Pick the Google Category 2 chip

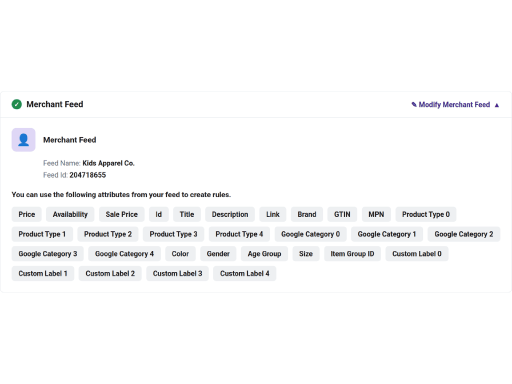click(464, 234)
